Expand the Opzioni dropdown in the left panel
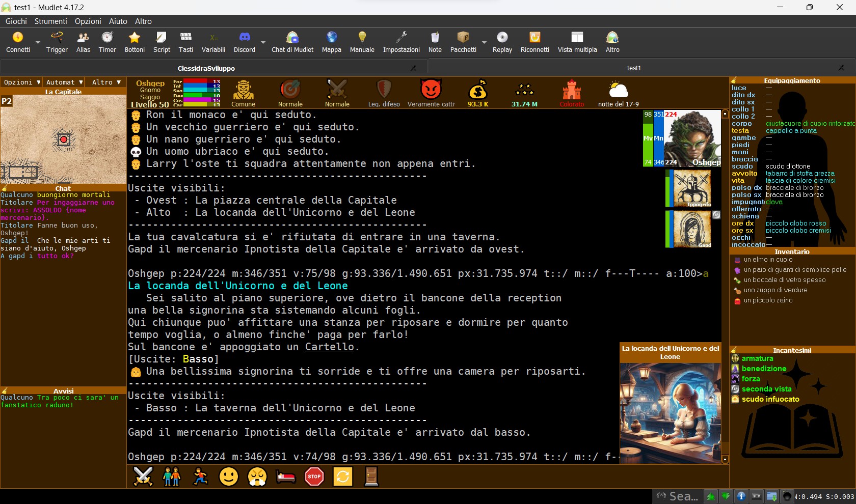This screenshot has width=856, height=504. click(x=22, y=82)
